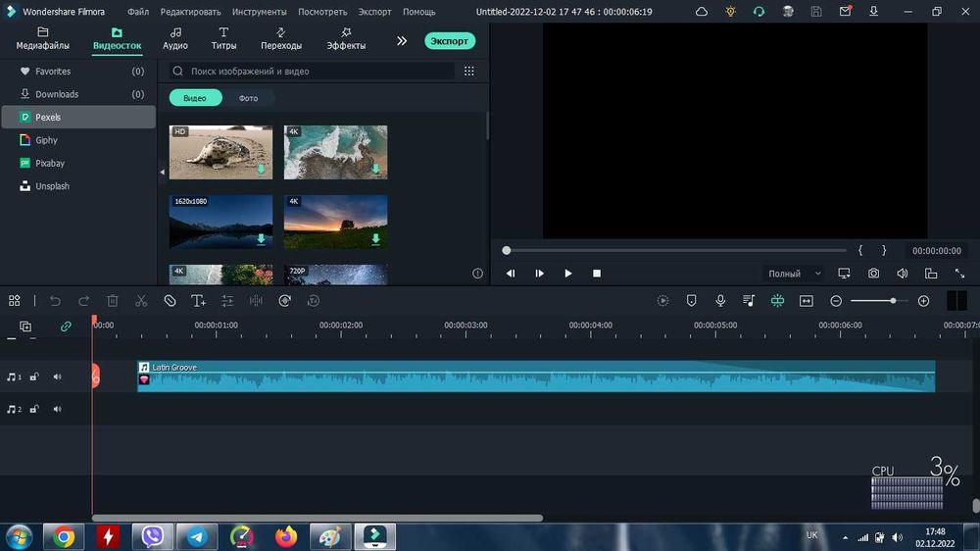The image size is (980, 551).
Task: Toggle the auto ripple link icon
Action: 66,326
